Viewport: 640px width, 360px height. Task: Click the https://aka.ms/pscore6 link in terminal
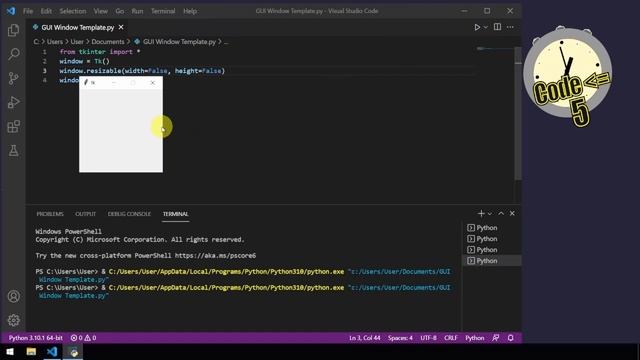point(215,256)
